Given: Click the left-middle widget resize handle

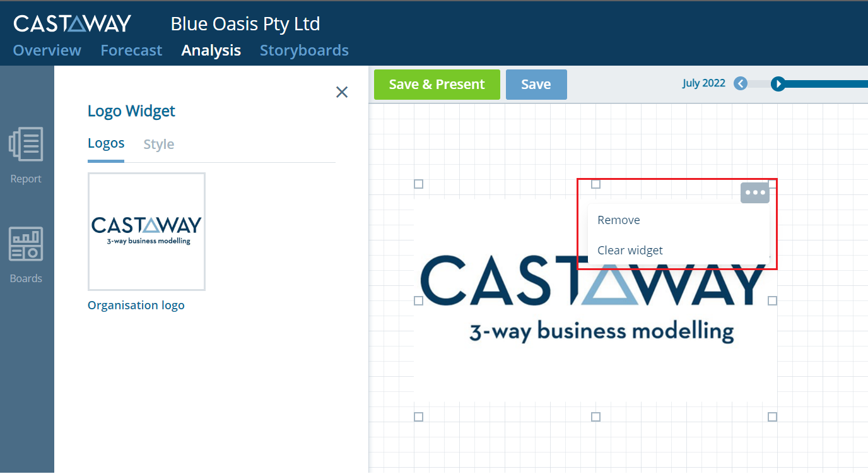Looking at the screenshot, I should (418, 300).
